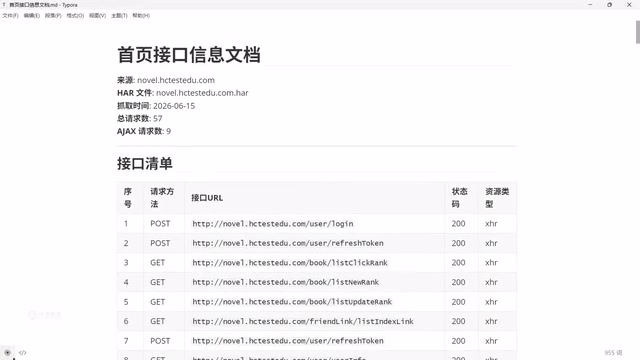This screenshot has width=640, height=360.
Task: Click the 资源类型 column header
Action: [497, 198]
